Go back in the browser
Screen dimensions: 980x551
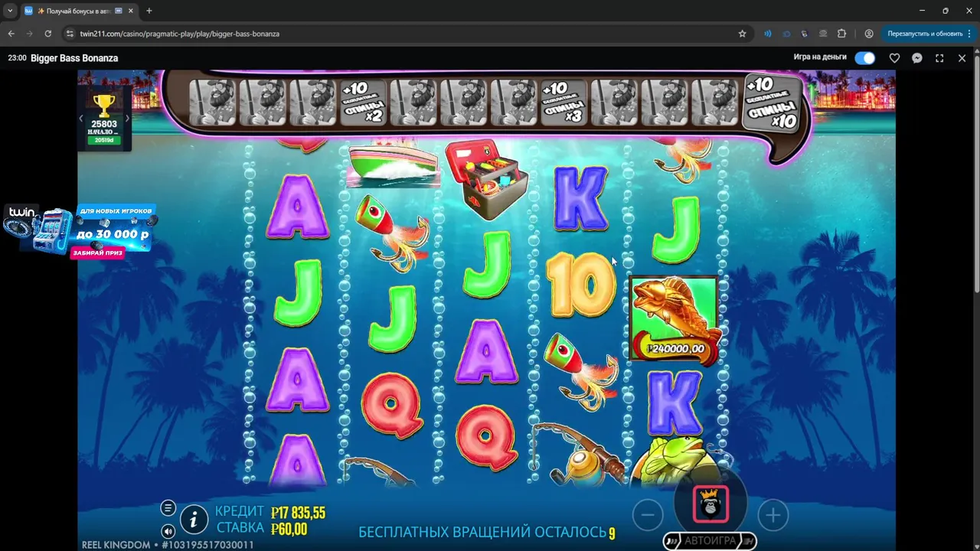pos(11,34)
